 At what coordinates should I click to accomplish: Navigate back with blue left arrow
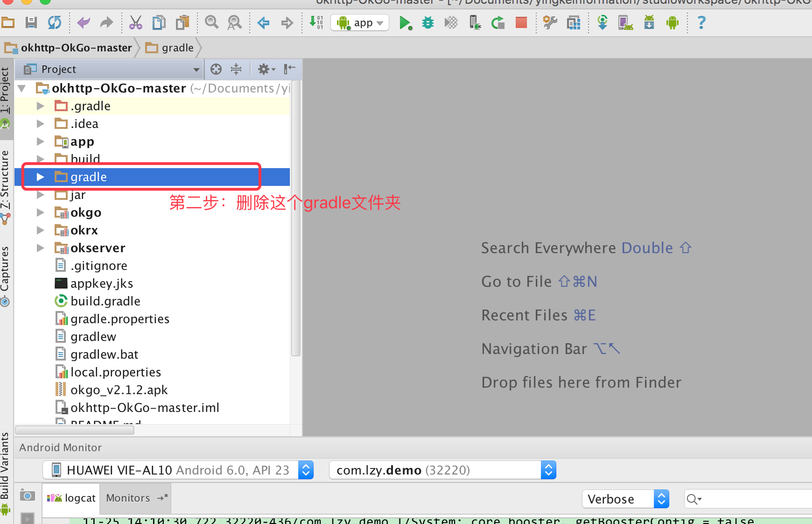(264, 22)
